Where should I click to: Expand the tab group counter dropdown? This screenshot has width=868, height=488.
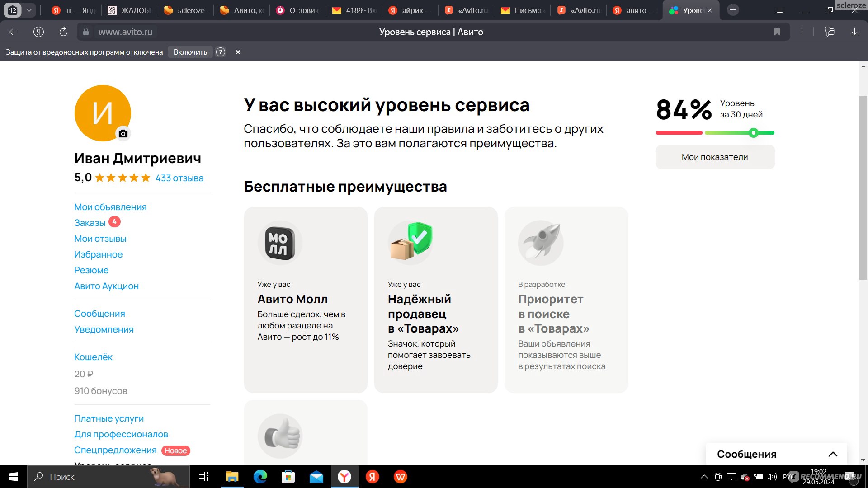pyautogui.click(x=29, y=10)
